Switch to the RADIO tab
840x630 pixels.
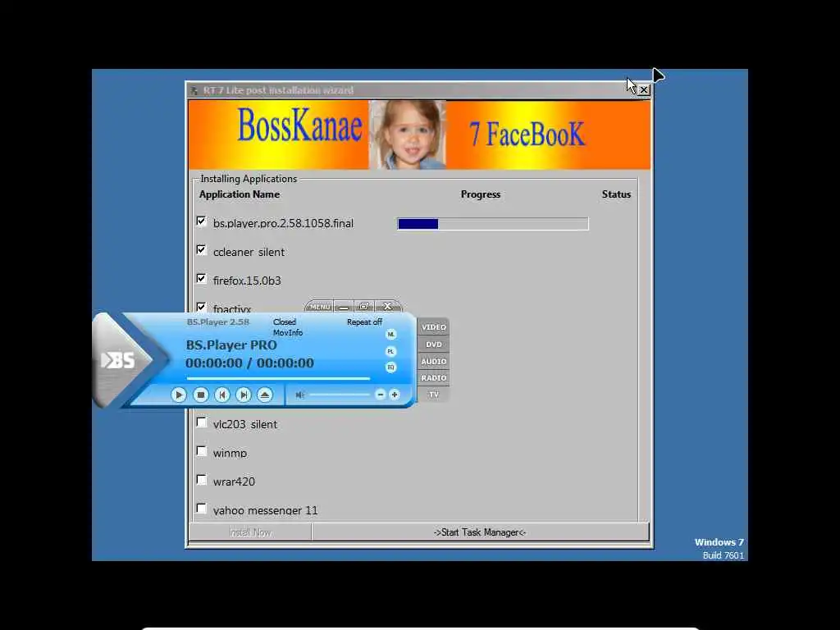pyautogui.click(x=433, y=377)
